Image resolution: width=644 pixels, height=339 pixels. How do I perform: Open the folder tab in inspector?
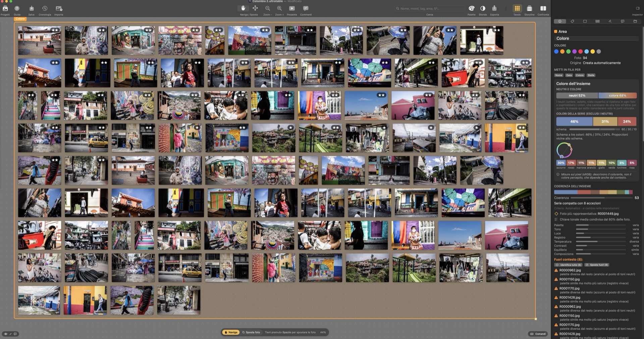click(635, 21)
